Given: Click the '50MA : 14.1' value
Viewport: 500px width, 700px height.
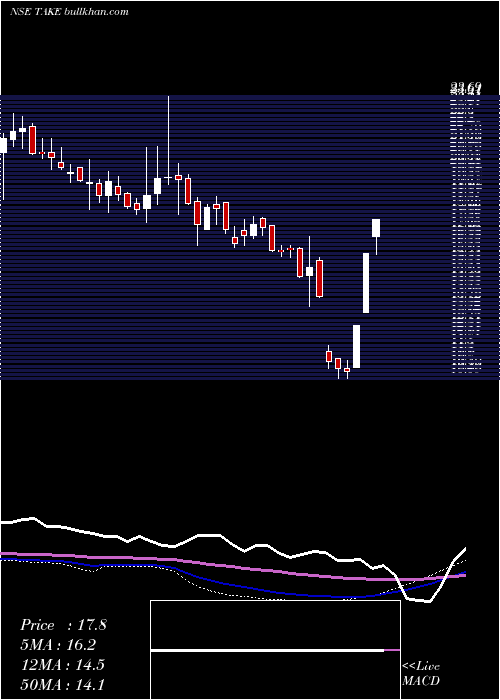Looking at the screenshot, I should tap(62, 684).
